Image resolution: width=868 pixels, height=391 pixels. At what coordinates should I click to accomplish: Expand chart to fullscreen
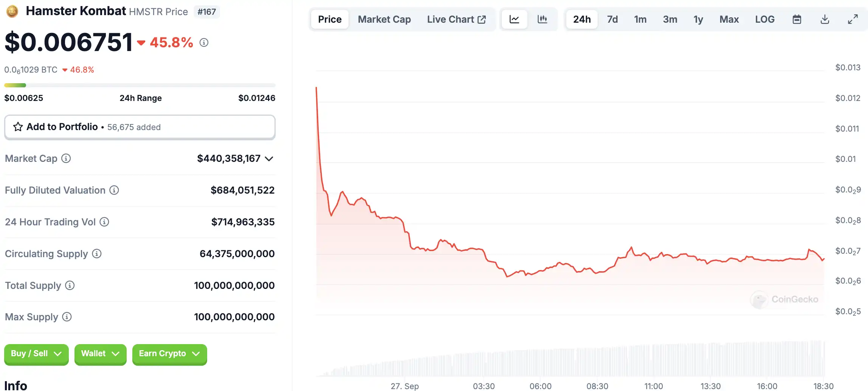853,19
